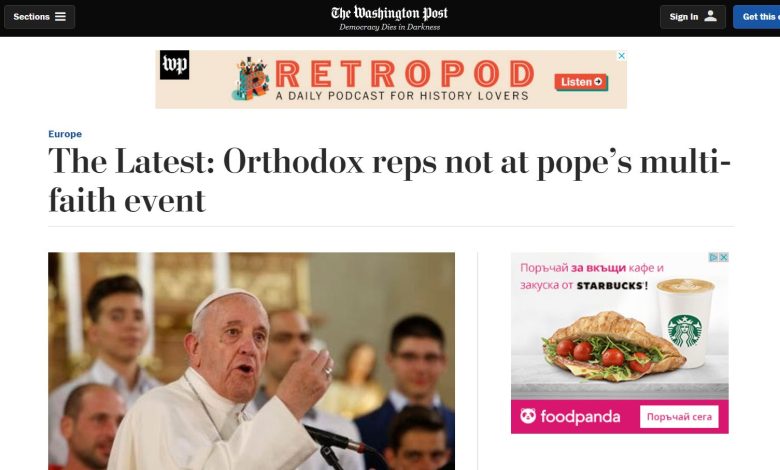This screenshot has width=780, height=470.
Task: Click the Sign In user profile icon
Action: (x=710, y=16)
